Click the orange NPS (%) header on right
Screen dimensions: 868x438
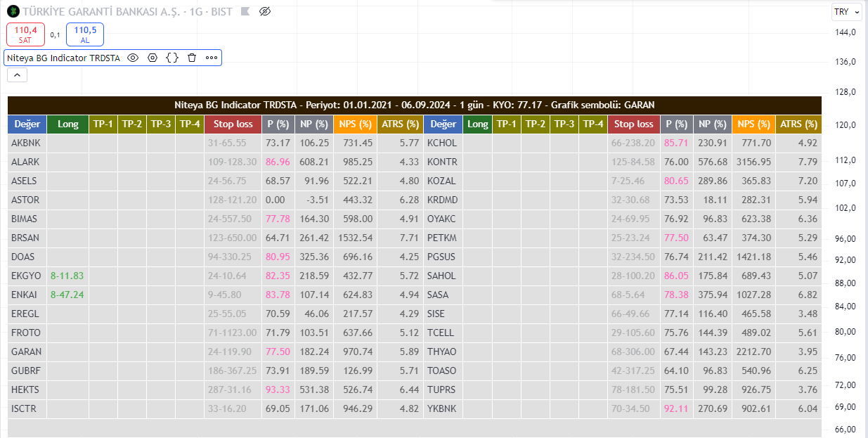pyautogui.click(x=753, y=124)
